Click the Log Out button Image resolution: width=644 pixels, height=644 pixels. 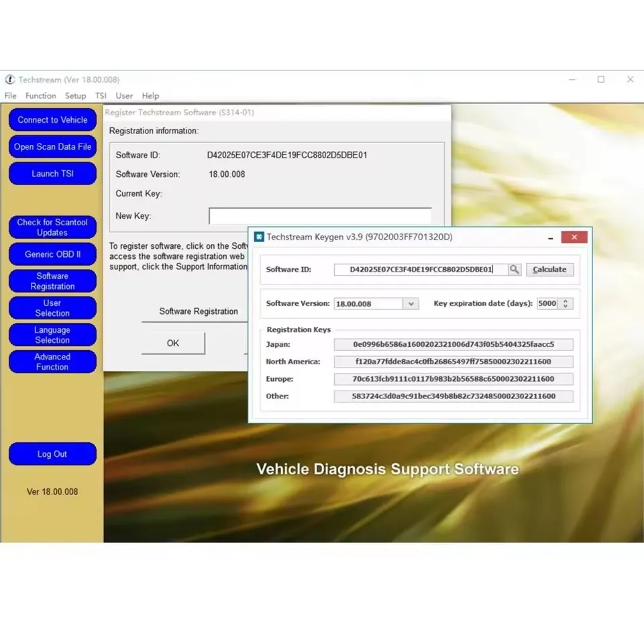52,454
